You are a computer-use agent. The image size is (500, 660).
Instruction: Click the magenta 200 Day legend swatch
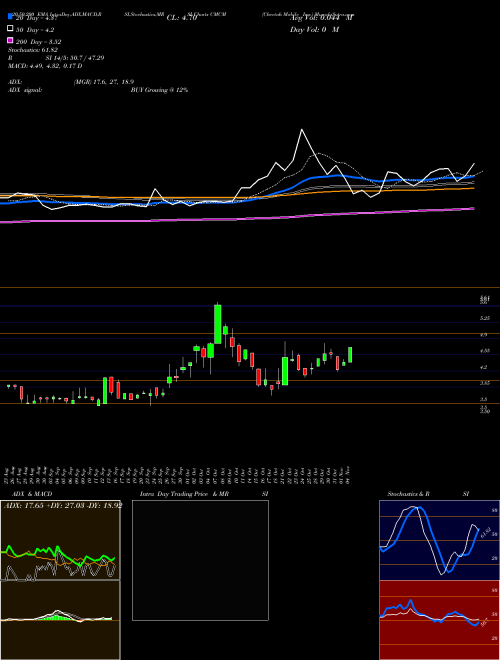[11, 41]
